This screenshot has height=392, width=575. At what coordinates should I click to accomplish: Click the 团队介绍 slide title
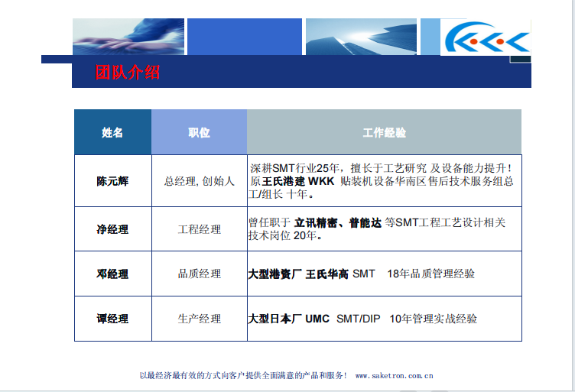pos(127,73)
